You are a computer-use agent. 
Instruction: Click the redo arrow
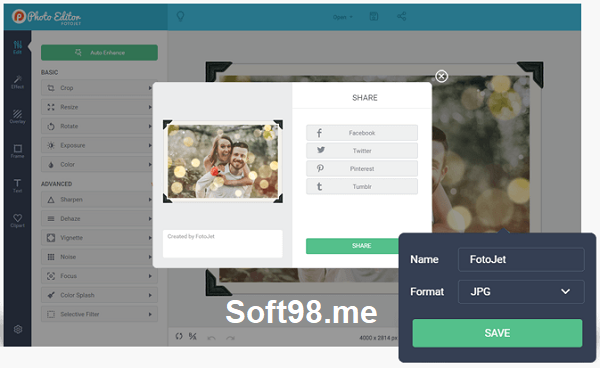click(x=230, y=338)
